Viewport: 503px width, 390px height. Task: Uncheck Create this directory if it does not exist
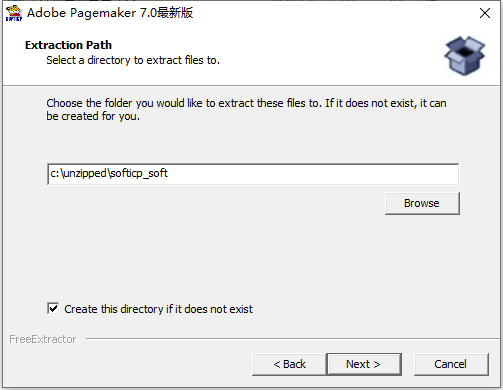53,308
